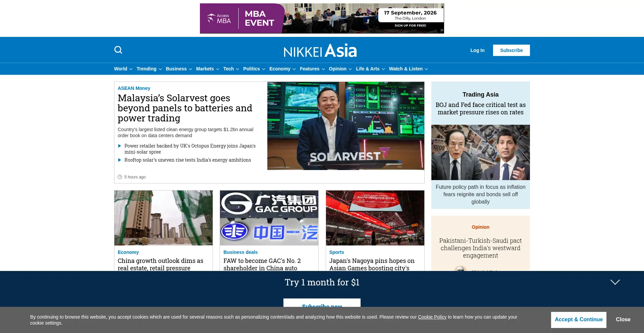
Task: Open the Life & Arts navigation item
Action: (368, 69)
